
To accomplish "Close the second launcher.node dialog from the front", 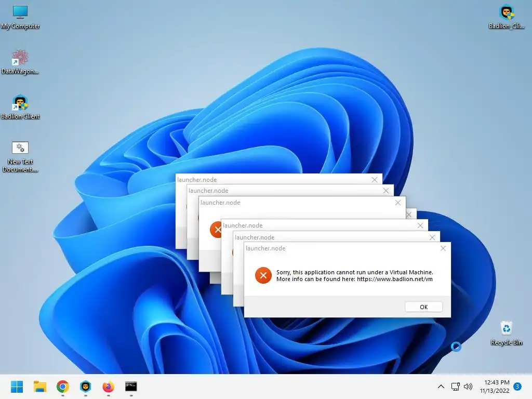I will [432, 237].
